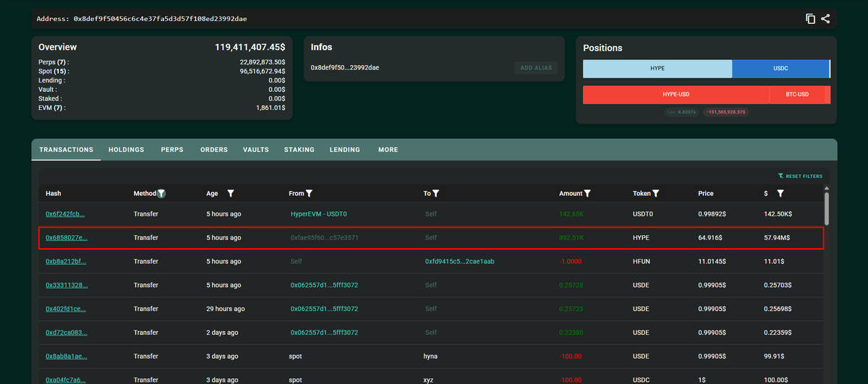This screenshot has height=384, width=868.
Task: Click the table vertical scrollbar thumb
Action: pyautogui.click(x=827, y=208)
